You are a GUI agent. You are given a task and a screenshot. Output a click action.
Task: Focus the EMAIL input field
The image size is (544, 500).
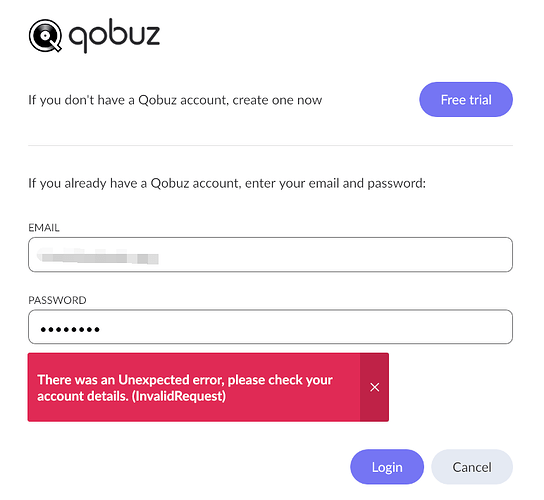(x=270, y=255)
